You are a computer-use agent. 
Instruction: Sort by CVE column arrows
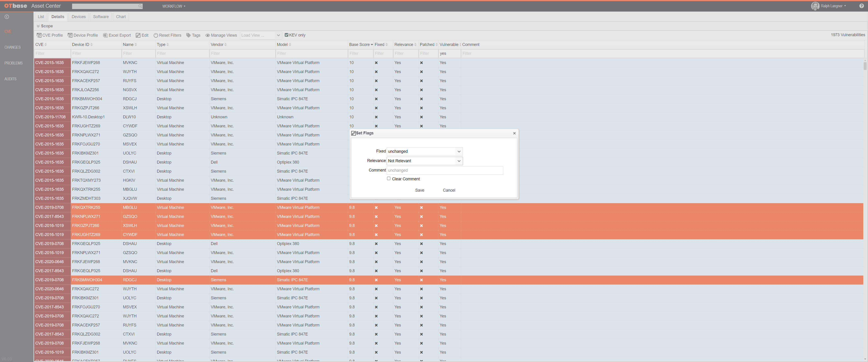(46, 45)
